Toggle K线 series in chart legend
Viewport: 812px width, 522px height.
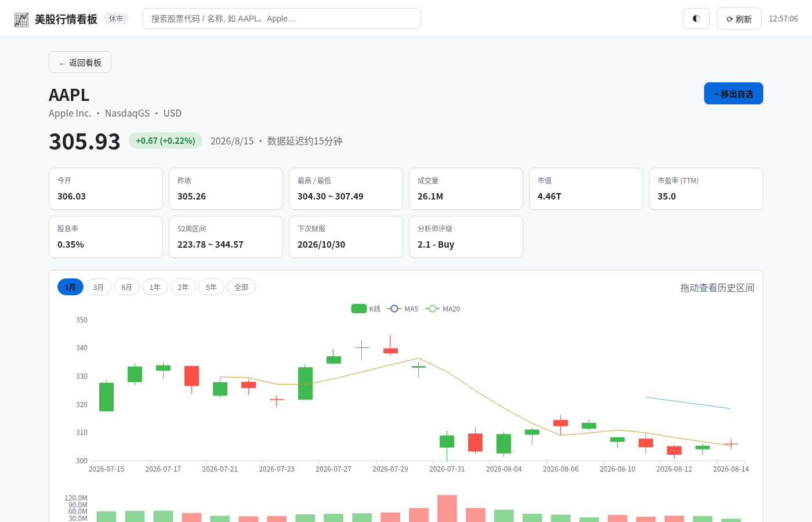tap(366, 309)
